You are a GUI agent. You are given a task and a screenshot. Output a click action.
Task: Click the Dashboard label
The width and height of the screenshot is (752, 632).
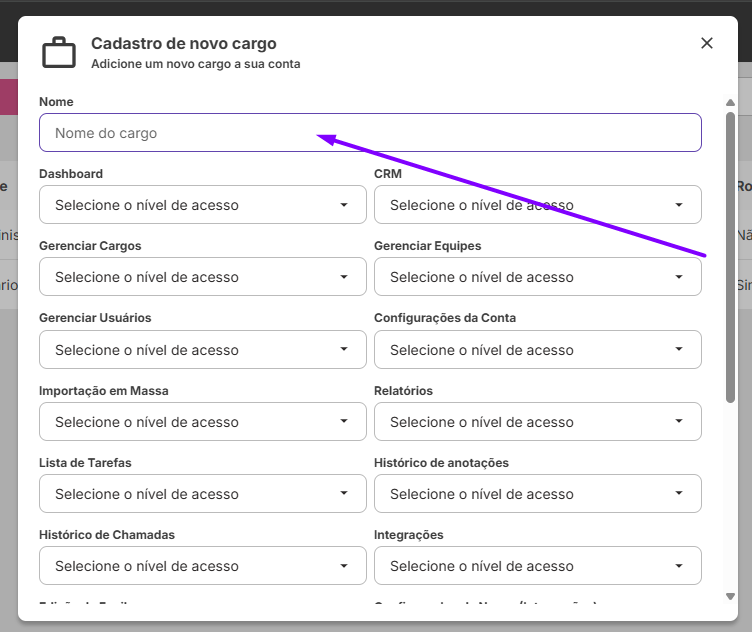71,174
